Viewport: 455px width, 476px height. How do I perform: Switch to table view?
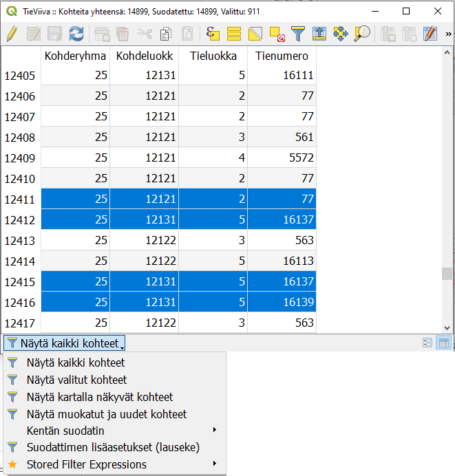(443, 343)
